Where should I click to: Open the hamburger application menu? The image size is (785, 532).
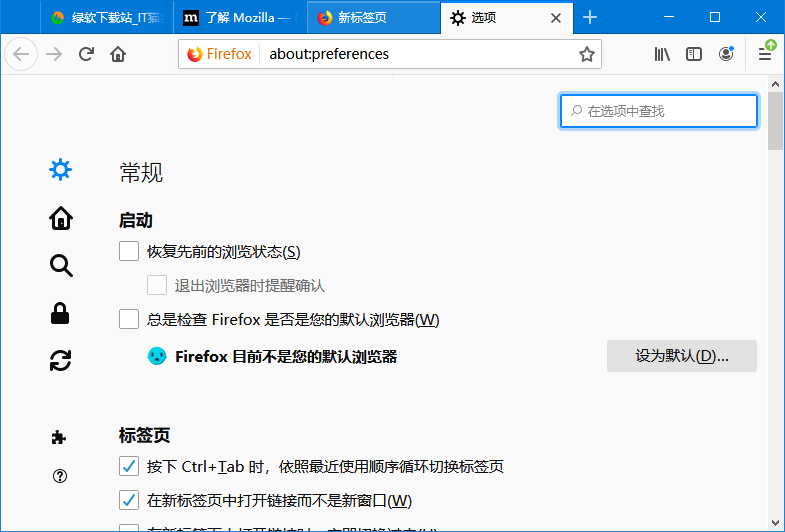[x=765, y=54]
